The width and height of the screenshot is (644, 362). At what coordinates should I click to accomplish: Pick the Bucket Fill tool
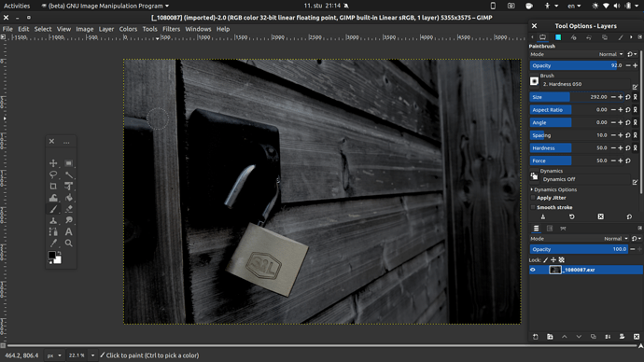click(68, 198)
